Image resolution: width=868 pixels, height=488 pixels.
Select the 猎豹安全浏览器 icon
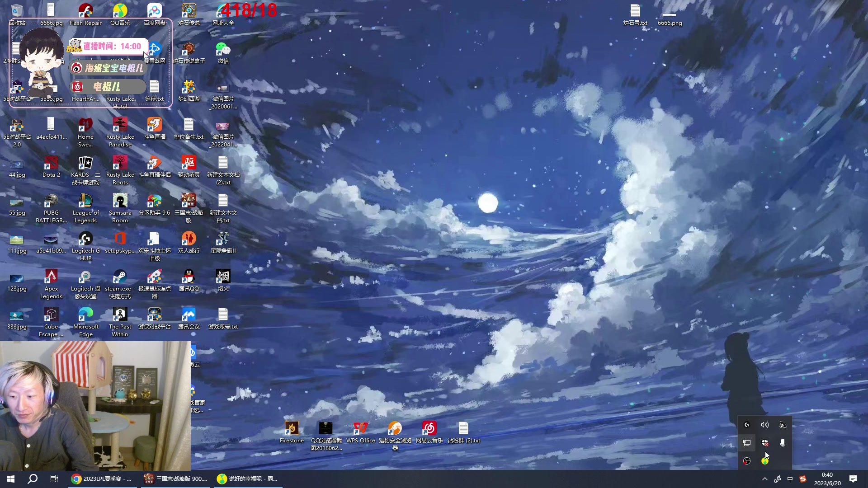coord(395,436)
